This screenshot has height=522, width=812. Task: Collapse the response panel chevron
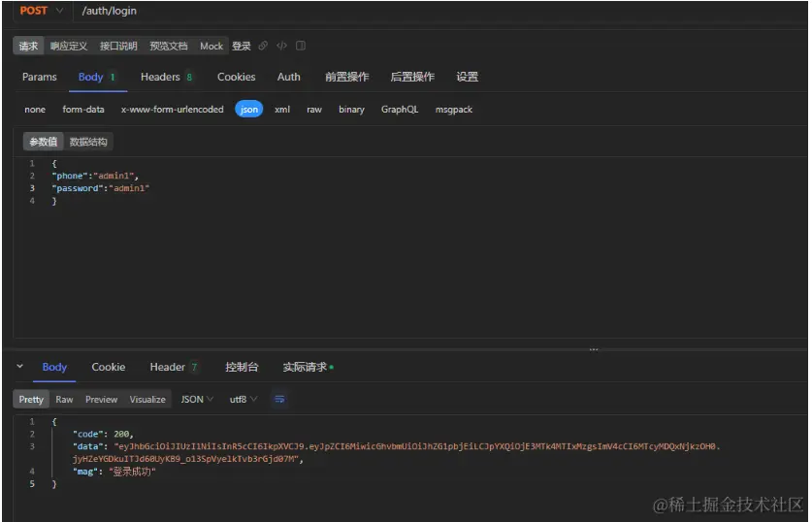tap(19, 366)
